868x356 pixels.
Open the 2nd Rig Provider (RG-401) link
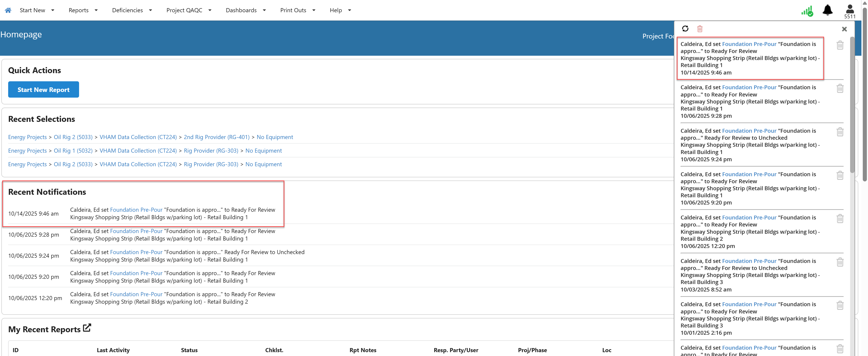pyautogui.click(x=217, y=137)
